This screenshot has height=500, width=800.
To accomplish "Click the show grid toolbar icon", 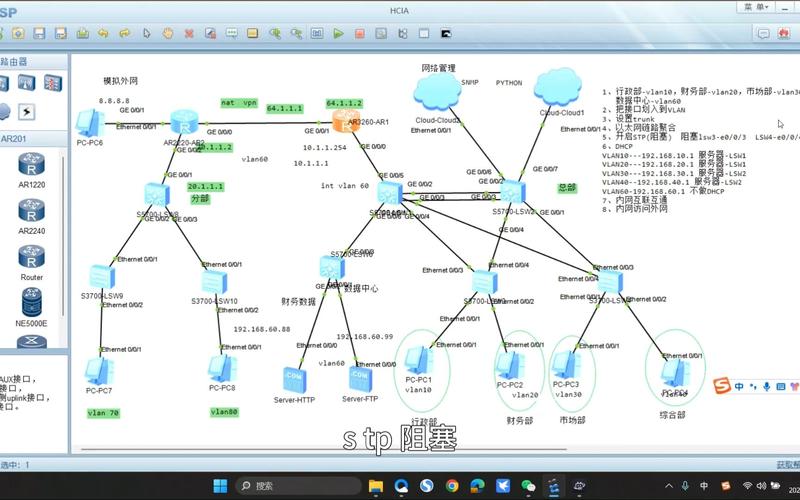I will click(x=424, y=34).
